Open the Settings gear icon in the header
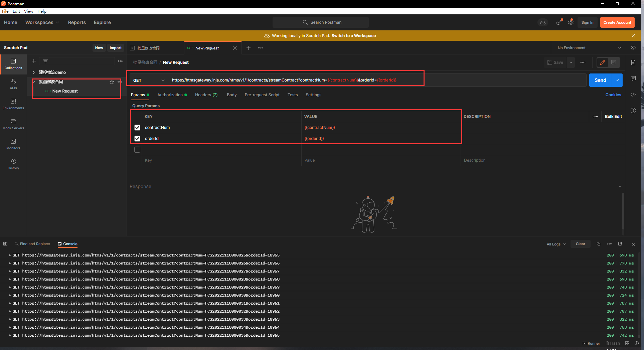The height and width of the screenshot is (350, 644). tap(571, 22)
